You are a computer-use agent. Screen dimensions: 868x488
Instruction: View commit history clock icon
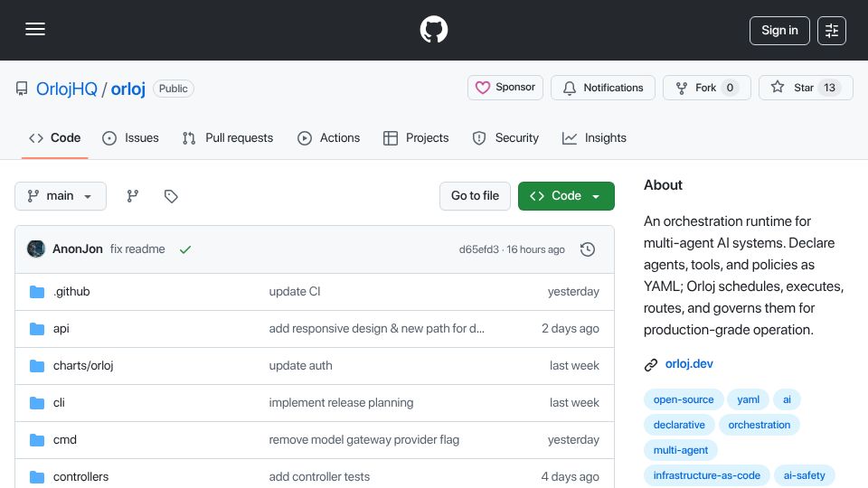coord(588,249)
